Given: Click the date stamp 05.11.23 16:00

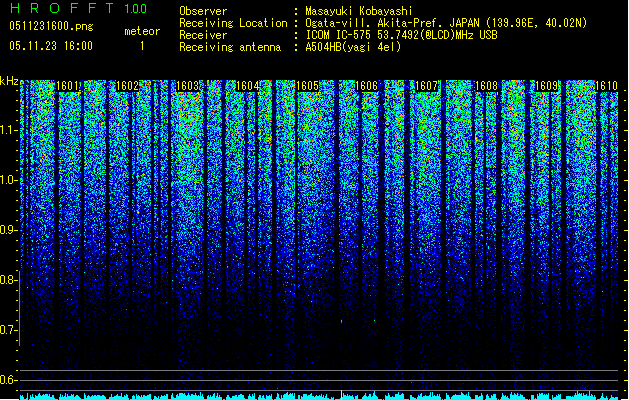Looking at the screenshot, I should [x=51, y=46].
